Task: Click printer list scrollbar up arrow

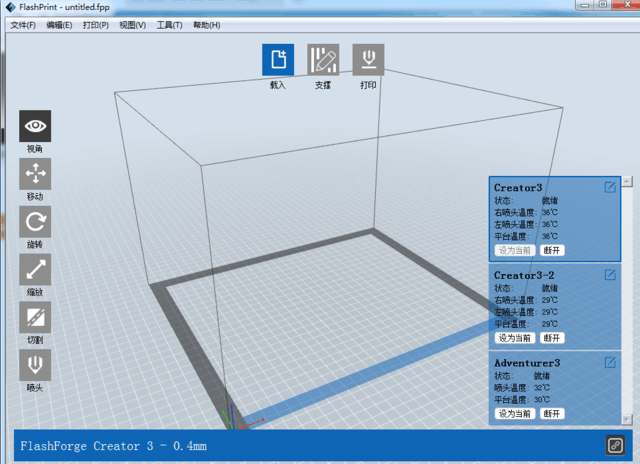Action: tap(627, 181)
